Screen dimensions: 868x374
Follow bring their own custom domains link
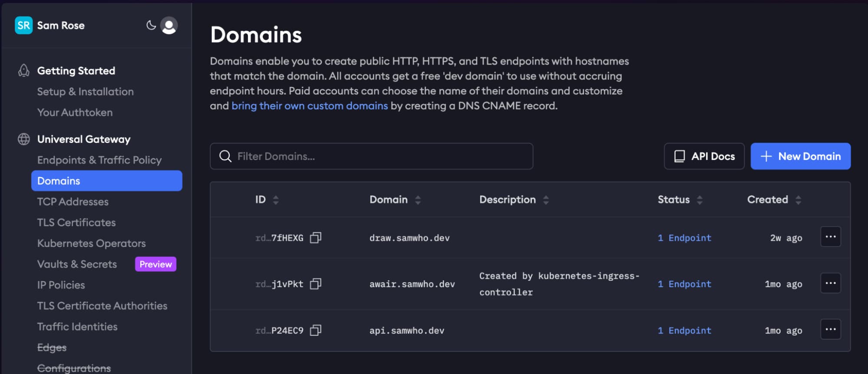click(309, 106)
